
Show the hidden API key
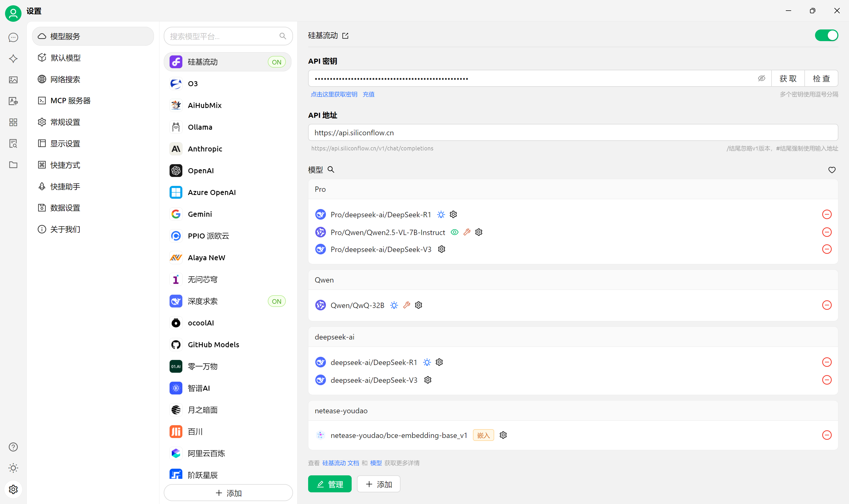(x=761, y=79)
